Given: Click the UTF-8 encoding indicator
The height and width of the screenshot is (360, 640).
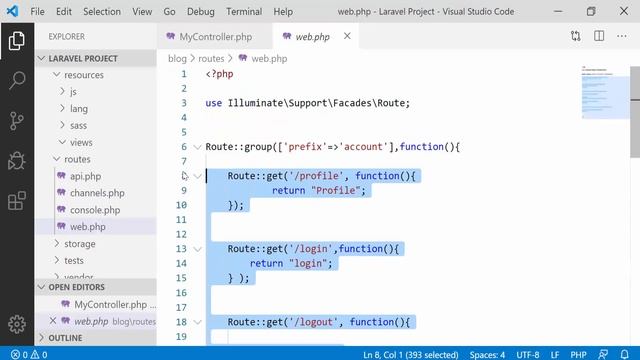Looking at the screenshot, I should click(x=527, y=354).
